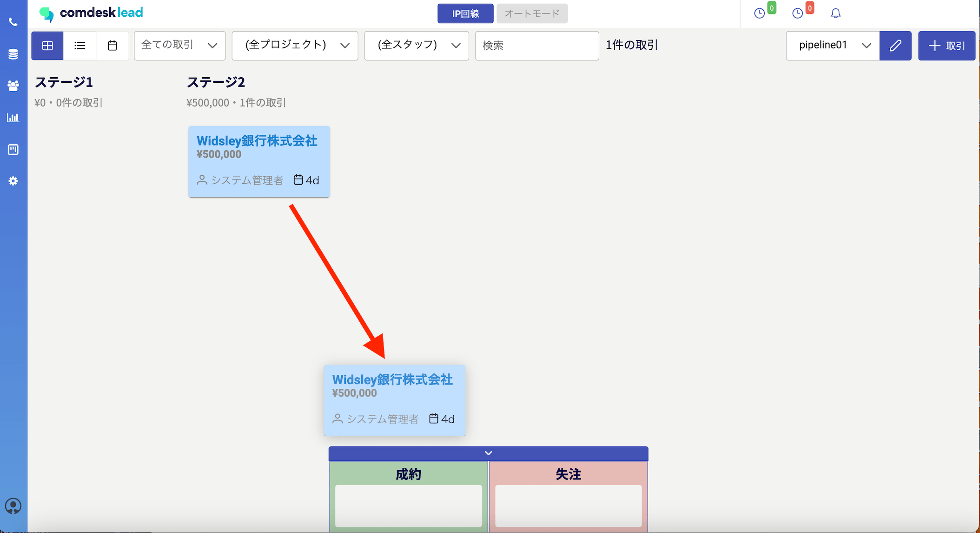This screenshot has width=980, height=533.
Task: Open the contacts group icon in sidebar
Action: [13, 86]
